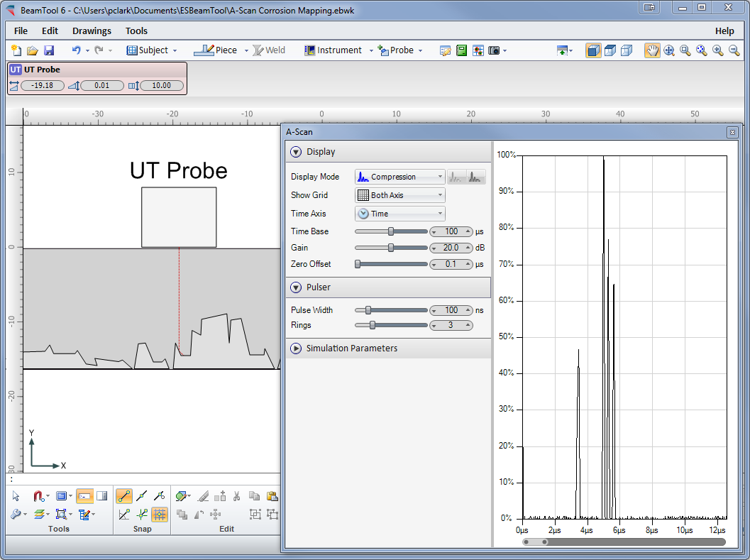Toggle endpoint snap in Snap panel
Image resolution: width=750 pixels, height=560 pixels.
pyautogui.click(x=124, y=496)
